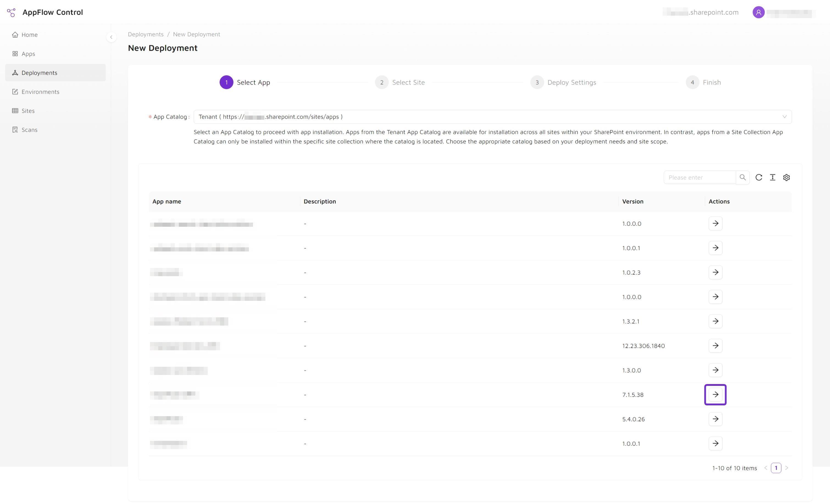The height and width of the screenshot is (504, 830).
Task: Click the Deployments breadcrumb link
Action: 146,34
